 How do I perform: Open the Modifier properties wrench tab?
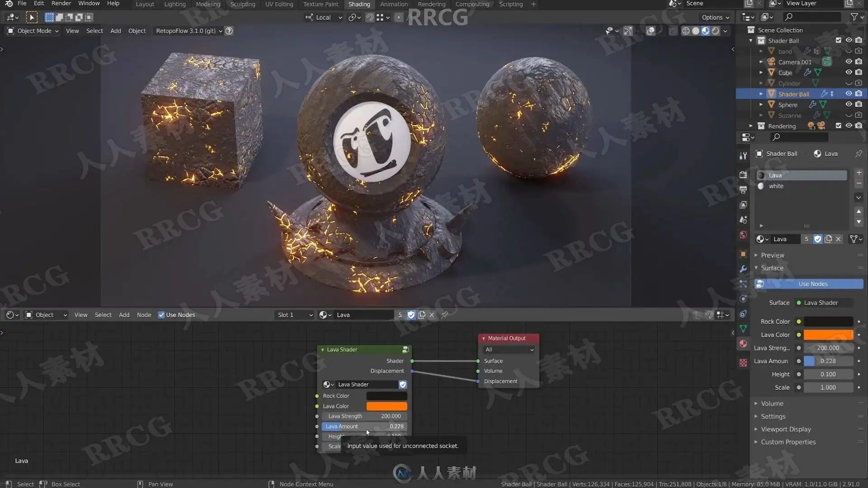743,269
